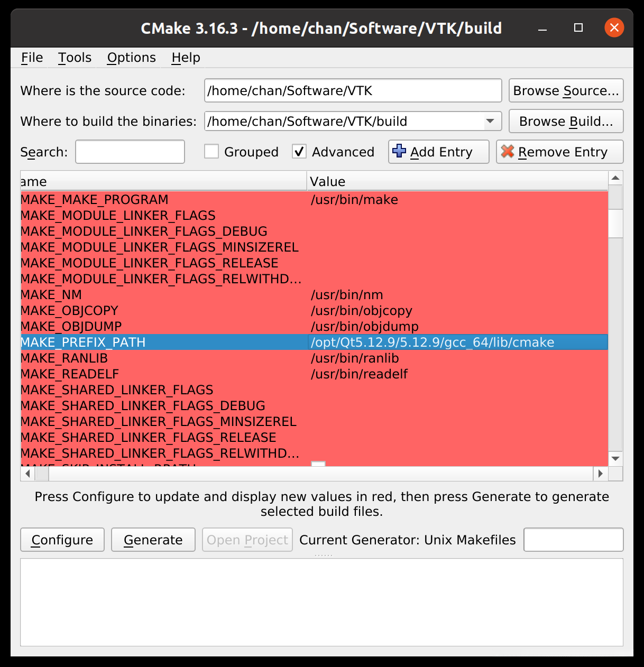Click the vertical scrollbar up arrow
This screenshot has height=667, width=644.
615,178
